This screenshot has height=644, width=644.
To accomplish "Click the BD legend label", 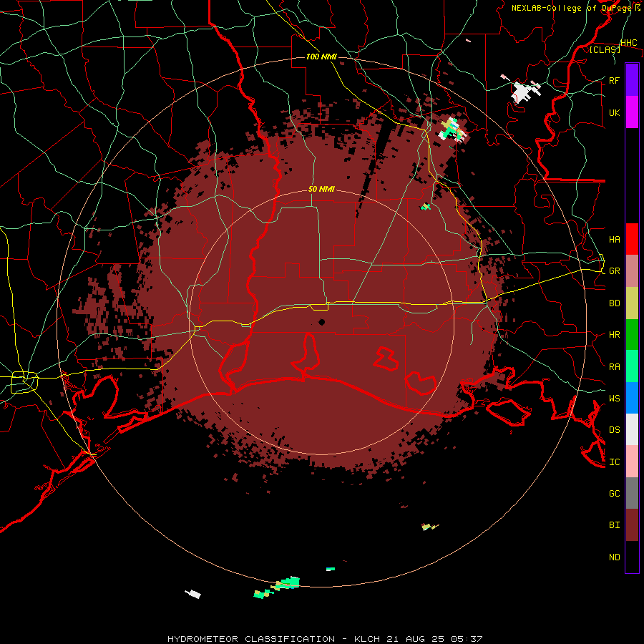I will tap(614, 303).
